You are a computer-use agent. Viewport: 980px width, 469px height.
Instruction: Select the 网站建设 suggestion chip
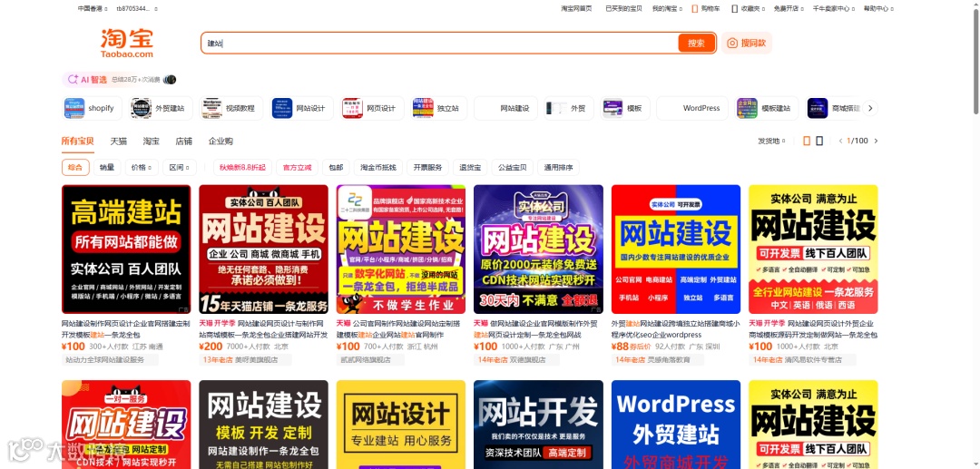coord(505,108)
